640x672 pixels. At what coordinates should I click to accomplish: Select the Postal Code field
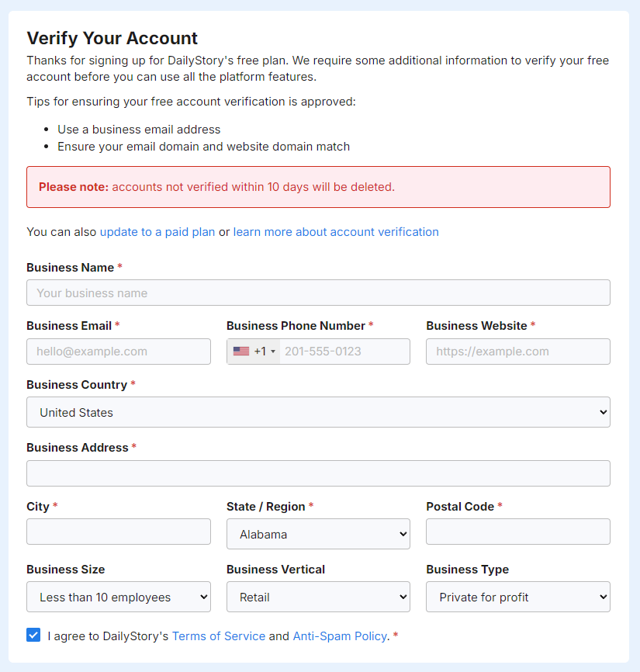[x=518, y=532]
